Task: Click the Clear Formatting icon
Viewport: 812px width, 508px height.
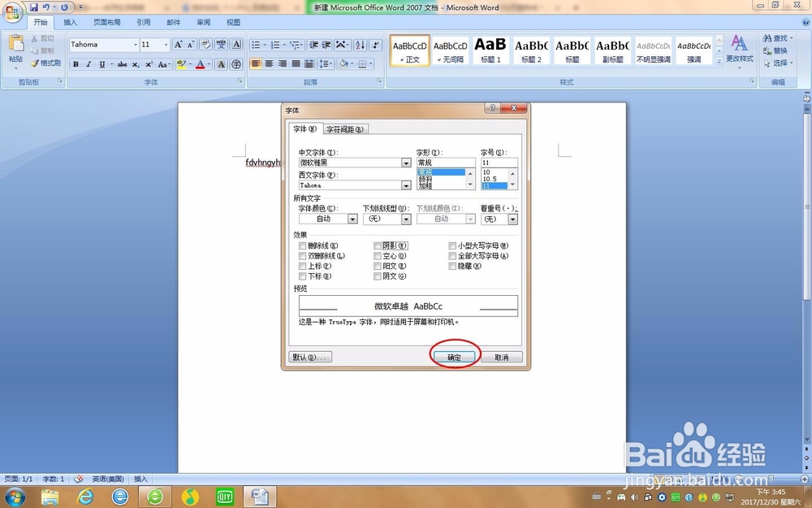Action: pyautogui.click(x=205, y=45)
